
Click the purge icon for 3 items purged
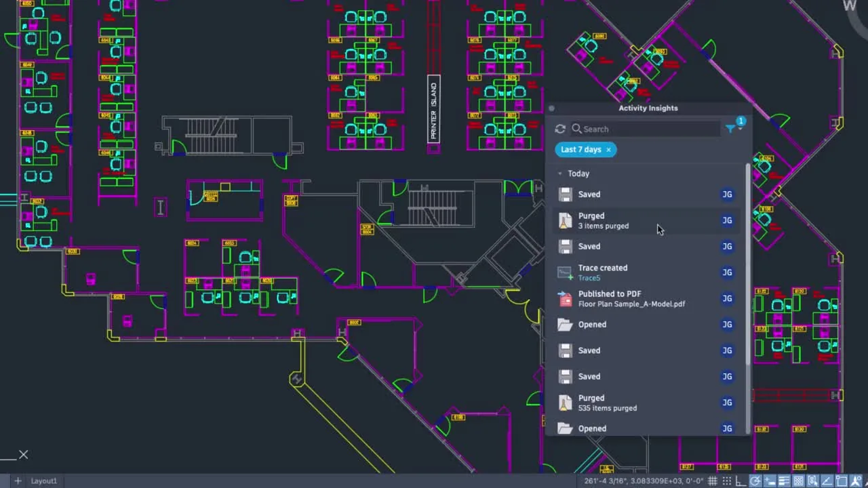tap(565, 220)
